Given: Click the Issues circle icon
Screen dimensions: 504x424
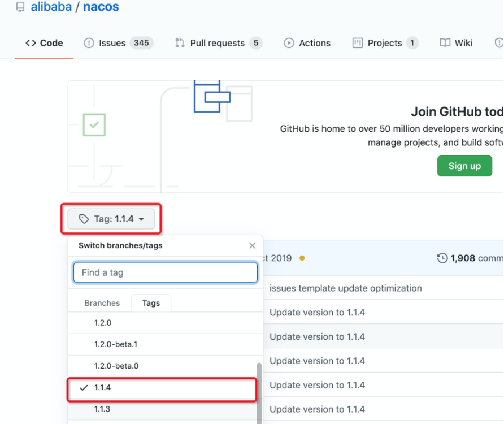Looking at the screenshot, I should 89,43.
